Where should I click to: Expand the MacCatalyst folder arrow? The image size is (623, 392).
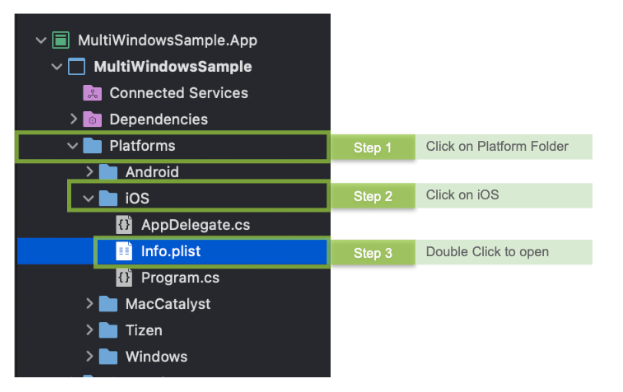coord(89,303)
